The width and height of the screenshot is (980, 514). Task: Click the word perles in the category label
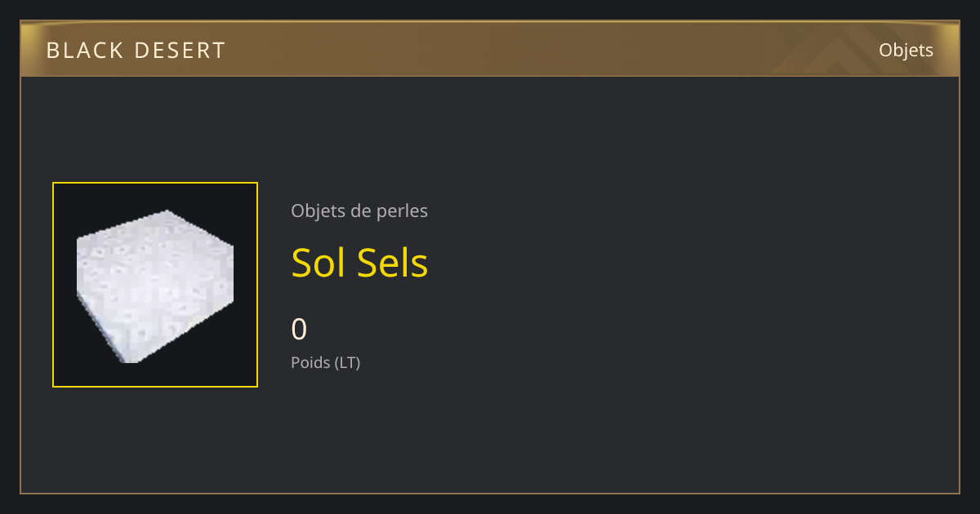[x=403, y=212]
